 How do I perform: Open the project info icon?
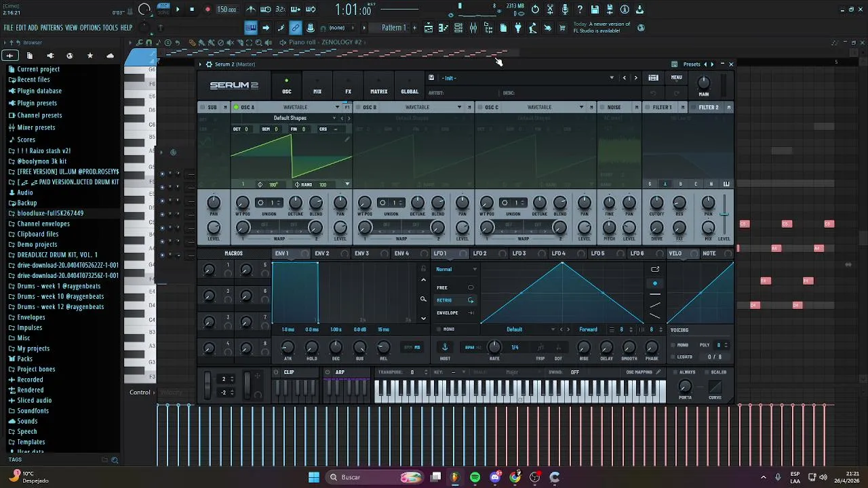click(625, 9)
